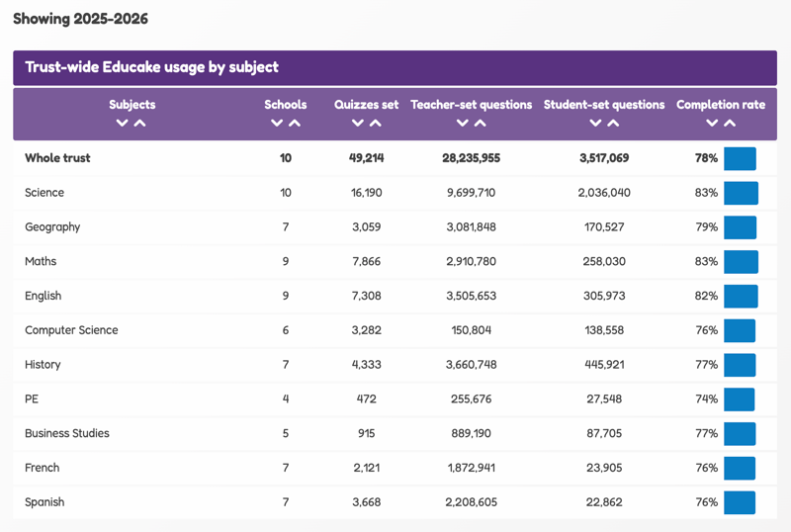This screenshot has width=791, height=532.
Task: Sort Subjects column descending with down chevron
Action: tap(122, 123)
